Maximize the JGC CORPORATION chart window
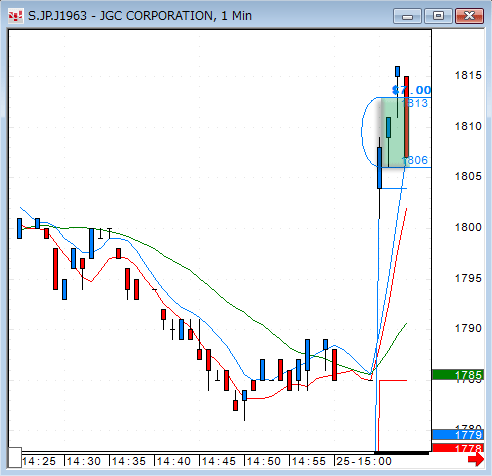492x476 pixels. (x=438, y=16)
